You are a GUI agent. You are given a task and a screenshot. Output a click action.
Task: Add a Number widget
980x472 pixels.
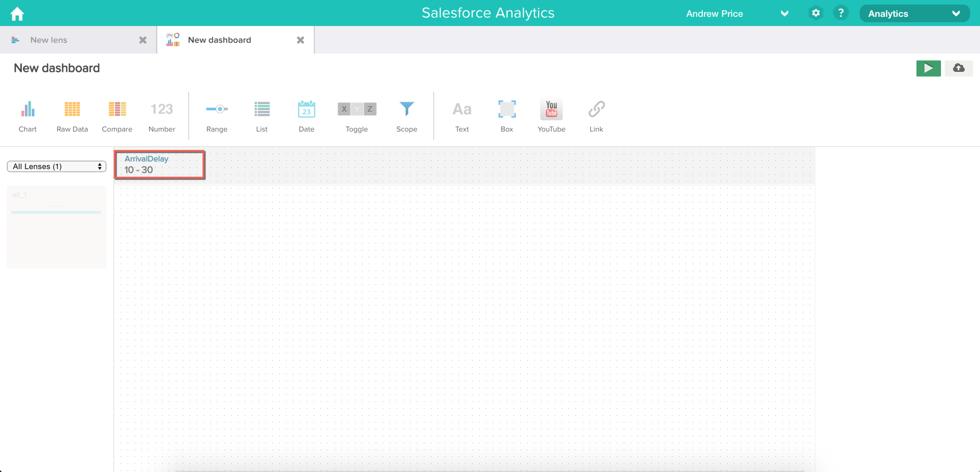click(162, 116)
